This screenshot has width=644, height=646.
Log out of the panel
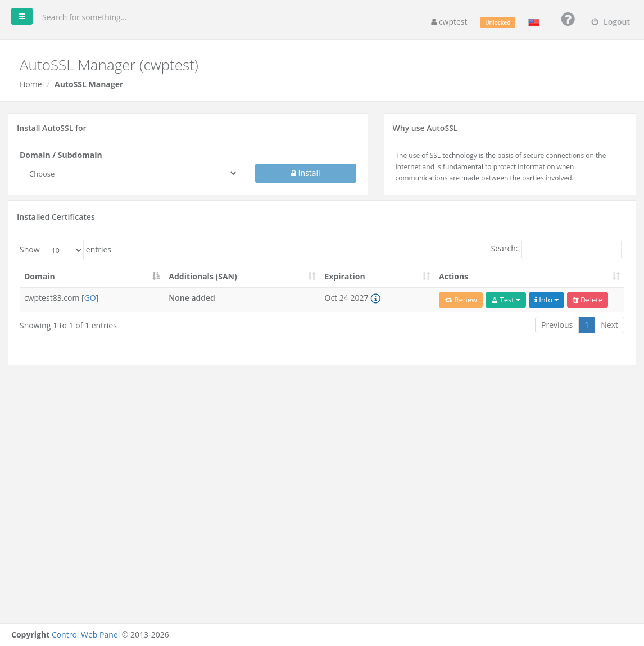tap(611, 22)
